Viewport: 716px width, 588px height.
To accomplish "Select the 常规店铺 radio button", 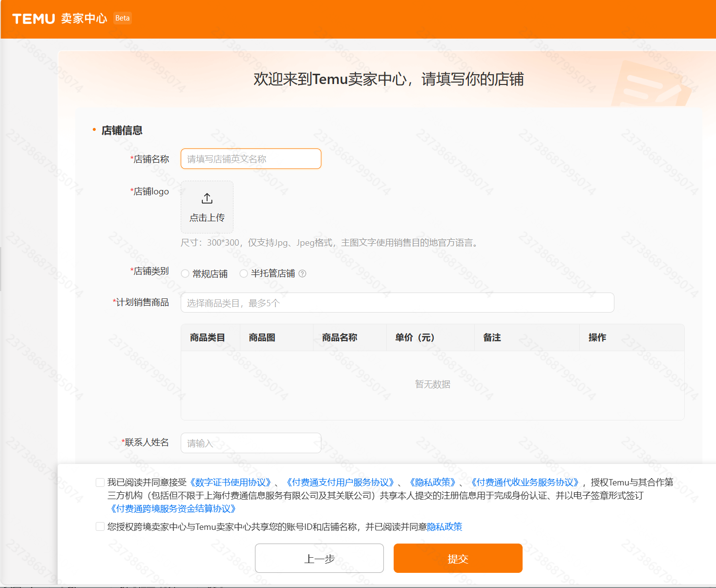I will [x=185, y=273].
